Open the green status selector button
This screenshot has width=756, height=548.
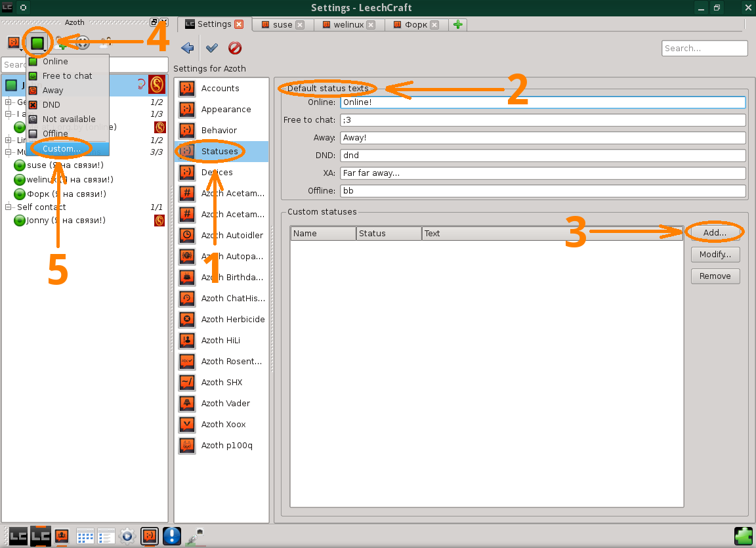37,43
